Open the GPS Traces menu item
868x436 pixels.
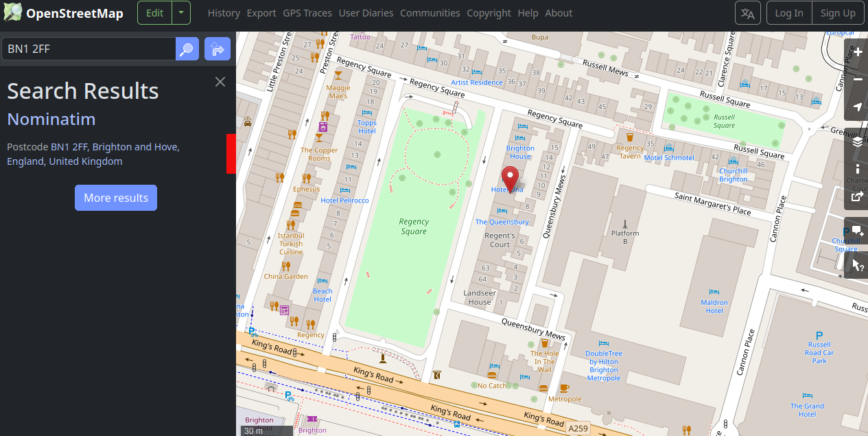tap(307, 13)
